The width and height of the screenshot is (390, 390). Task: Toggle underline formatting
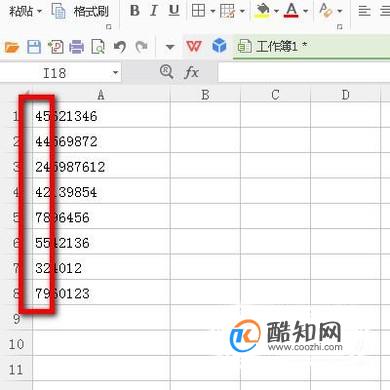174,11
